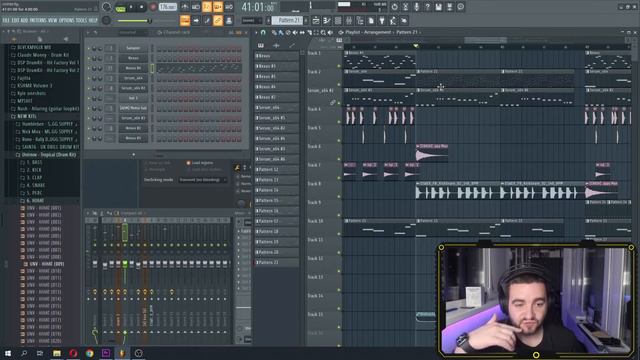640x360 pixels.
Task: Click the Sampler channel button
Action: [x=133, y=48]
